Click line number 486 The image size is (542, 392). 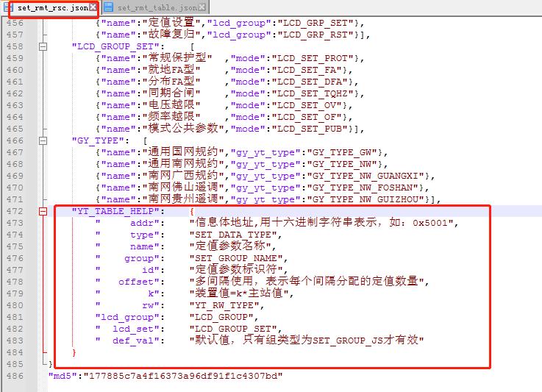[x=15, y=376]
